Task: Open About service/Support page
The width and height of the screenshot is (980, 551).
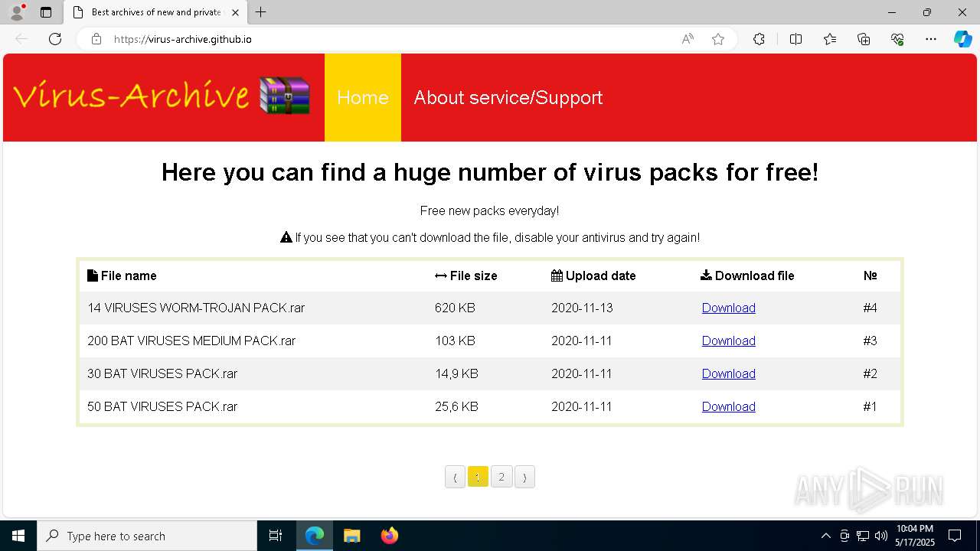Action: (x=508, y=97)
